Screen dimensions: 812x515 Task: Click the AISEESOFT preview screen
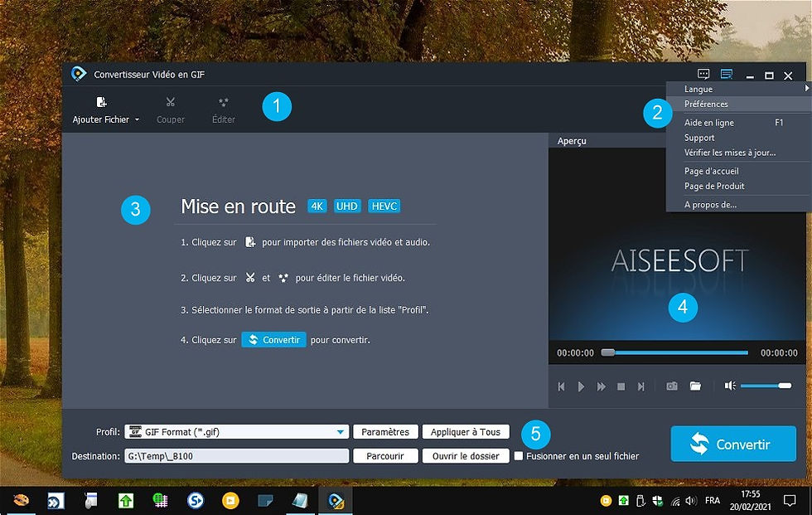point(677,245)
